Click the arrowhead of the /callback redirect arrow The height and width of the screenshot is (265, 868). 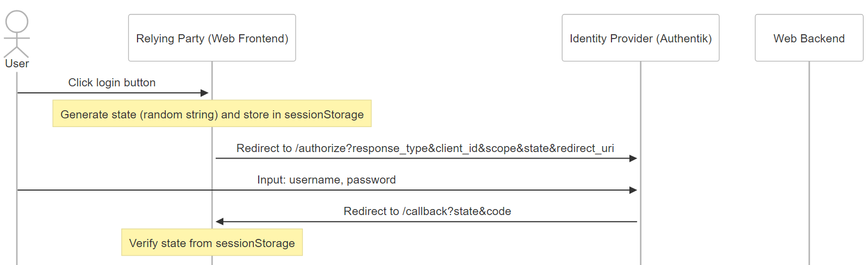pyautogui.click(x=220, y=222)
